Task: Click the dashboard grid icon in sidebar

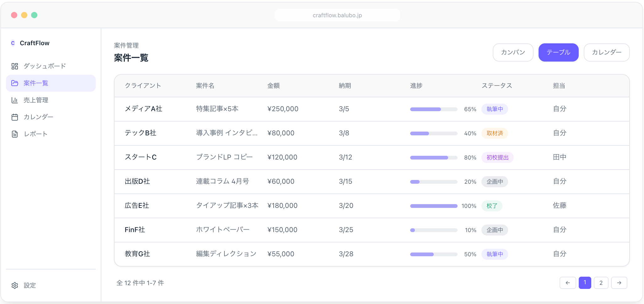Action: point(15,66)
